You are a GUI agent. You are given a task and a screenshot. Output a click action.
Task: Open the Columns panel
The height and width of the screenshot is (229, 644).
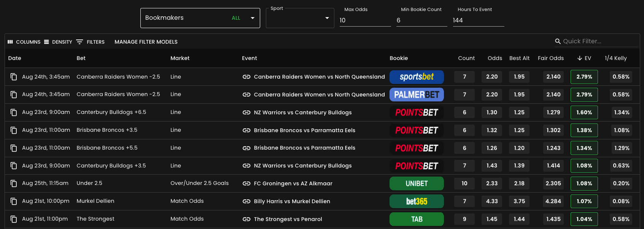tap(24, 42)
